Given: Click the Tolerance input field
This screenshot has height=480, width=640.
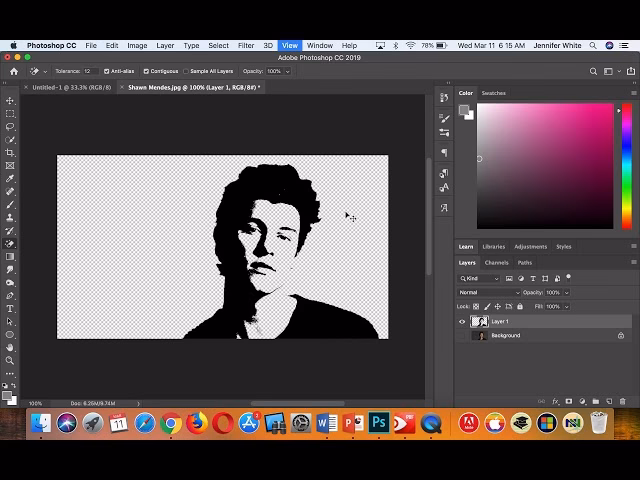Looking at the screenshot, I should [90, 71].
